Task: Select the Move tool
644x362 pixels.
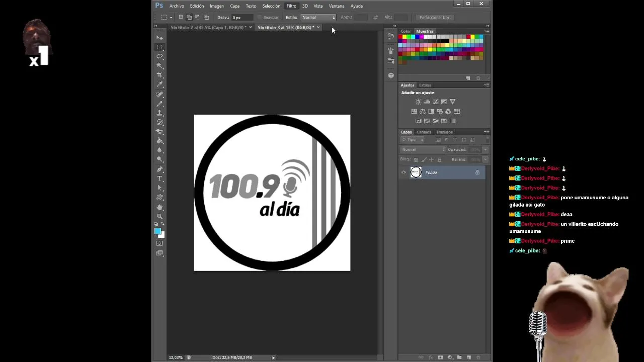Action: click(x=159, y=38)
